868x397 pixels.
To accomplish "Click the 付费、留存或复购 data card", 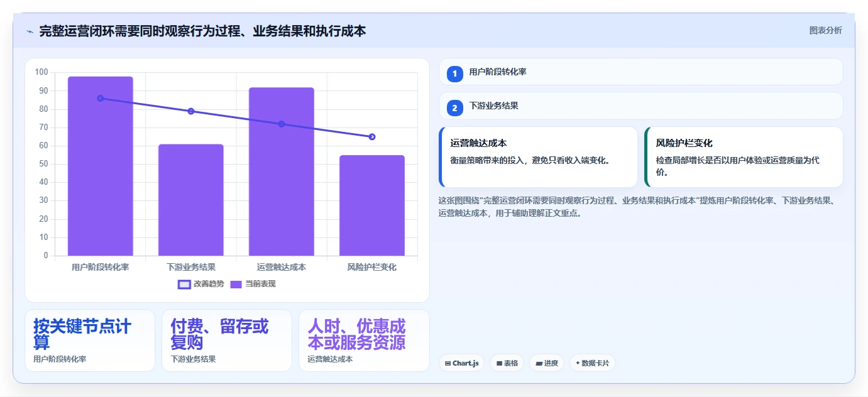I will coord(227,340).
